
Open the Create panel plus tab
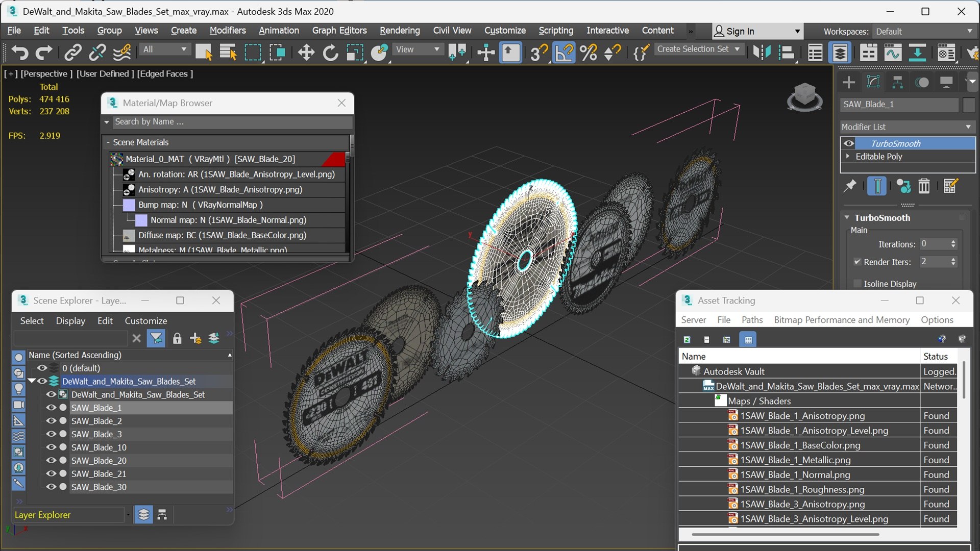point(849,82)
